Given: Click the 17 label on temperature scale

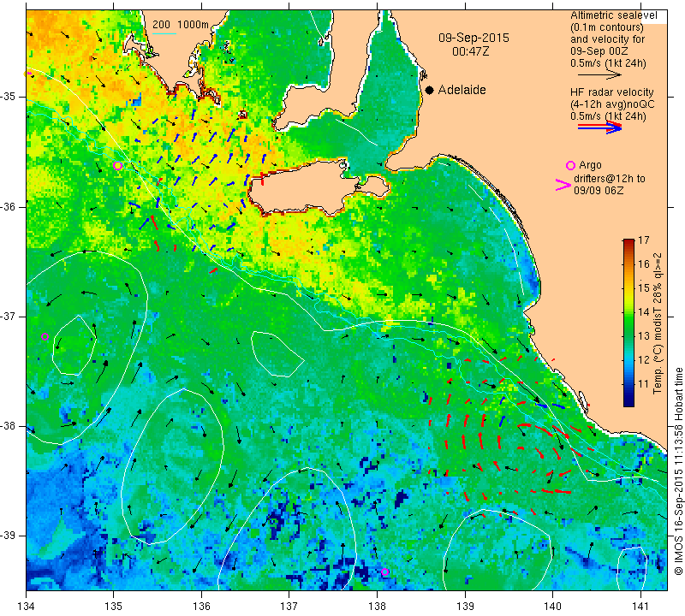Looking at the screenshot, I should [644, 240].
